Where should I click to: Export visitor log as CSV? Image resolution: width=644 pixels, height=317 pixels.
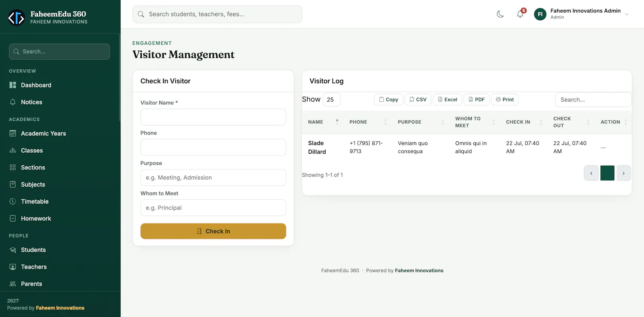418,99
